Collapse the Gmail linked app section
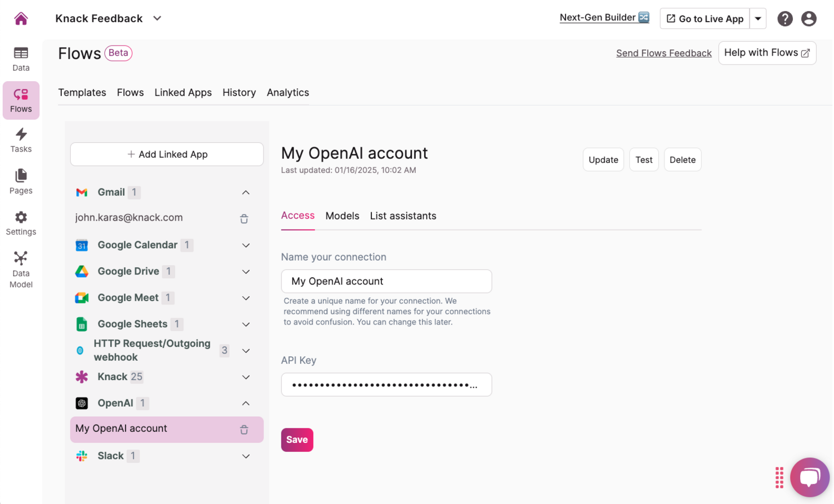This screenshot has height=504, width=834. [x=246, y=192]
